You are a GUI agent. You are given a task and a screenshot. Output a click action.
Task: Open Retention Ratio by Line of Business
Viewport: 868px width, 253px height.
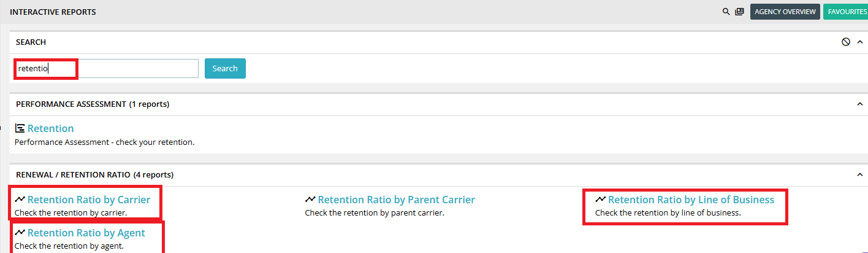coord(691,200)
